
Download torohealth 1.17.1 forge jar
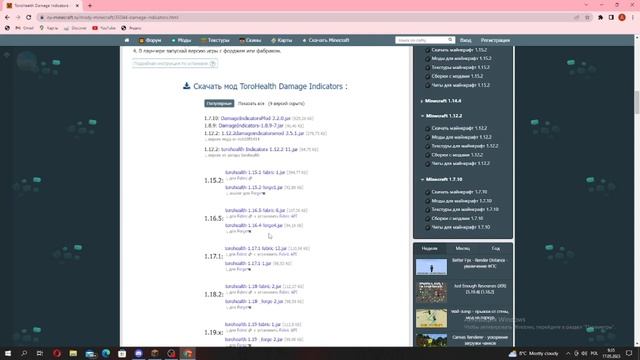pos(248,263)
